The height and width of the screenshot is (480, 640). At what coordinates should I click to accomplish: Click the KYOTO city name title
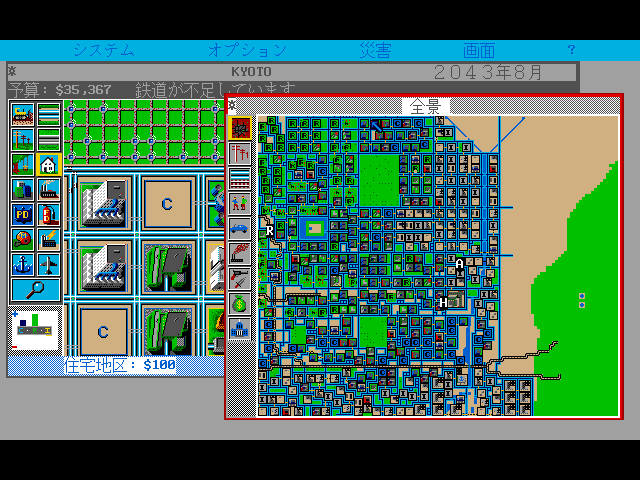(x=251, y=72)
